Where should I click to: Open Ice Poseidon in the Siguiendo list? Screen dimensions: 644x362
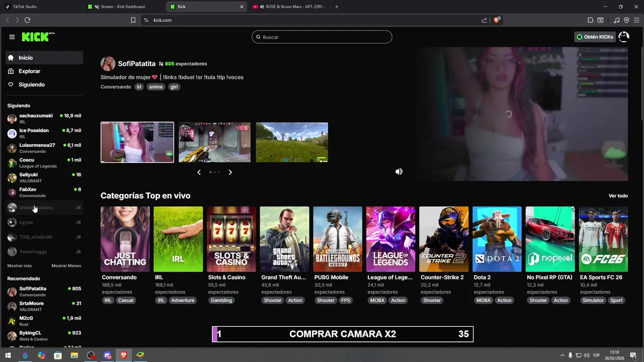pos(44,133)
